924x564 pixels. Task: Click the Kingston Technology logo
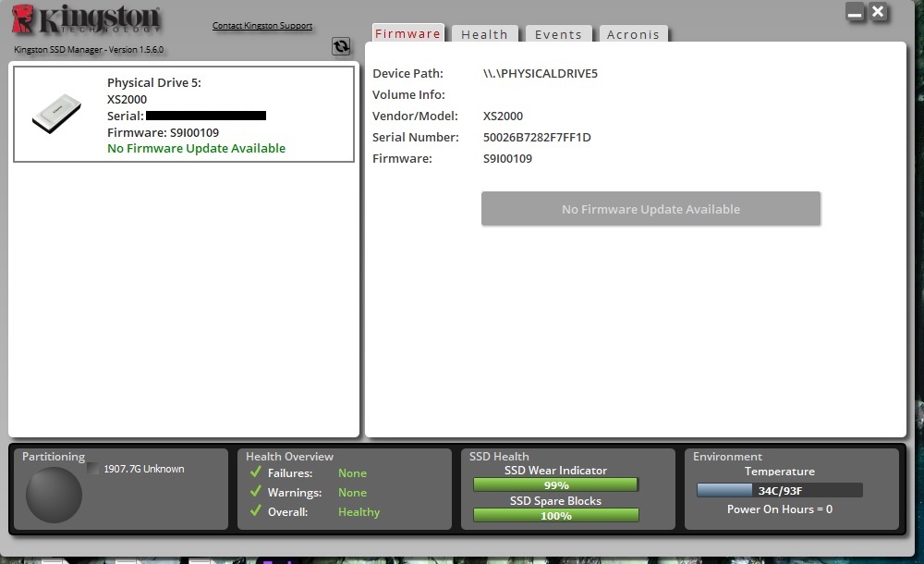[x=86, y=22]
